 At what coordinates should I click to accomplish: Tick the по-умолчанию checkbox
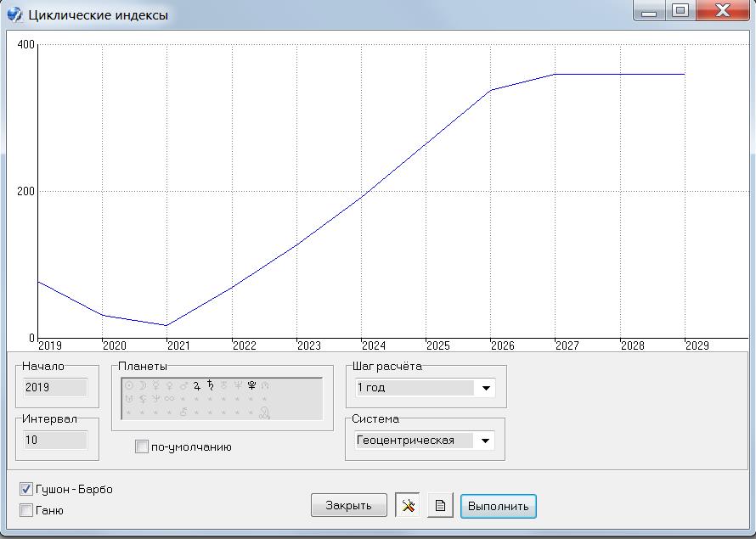(142, 447)
